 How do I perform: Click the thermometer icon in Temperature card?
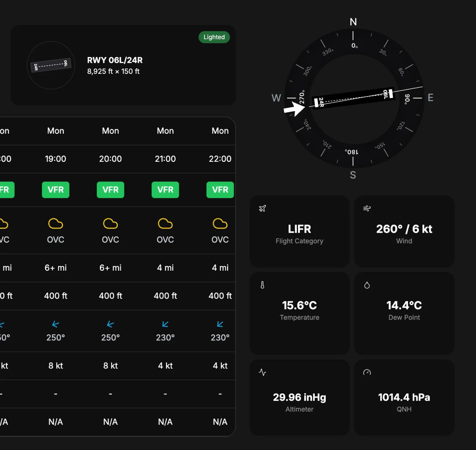(262, 285)
